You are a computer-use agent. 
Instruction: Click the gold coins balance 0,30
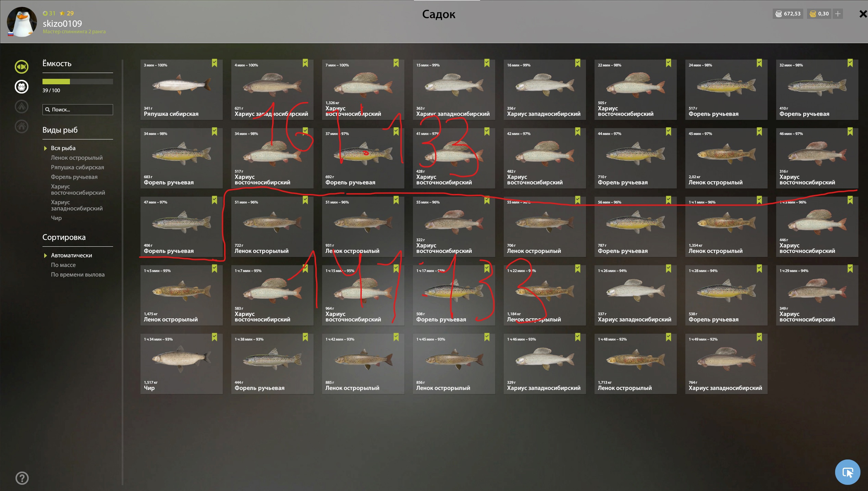[x=819, y=14]
